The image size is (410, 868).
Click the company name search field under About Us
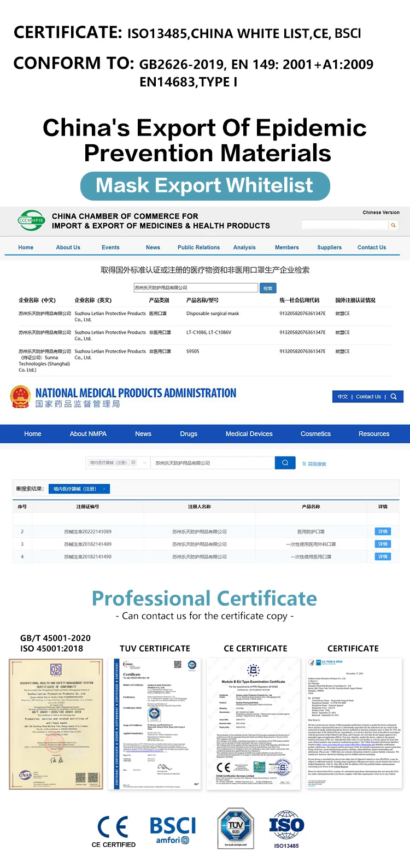(196, 288)
